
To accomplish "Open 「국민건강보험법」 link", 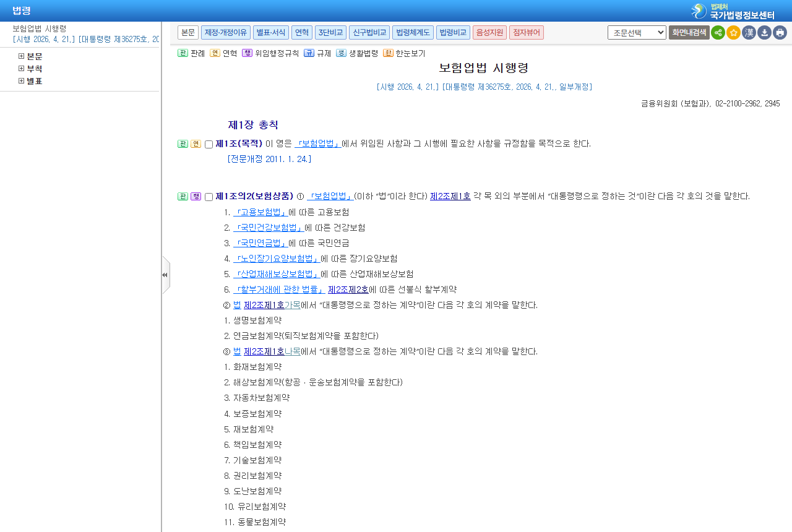I will point(269,228).
